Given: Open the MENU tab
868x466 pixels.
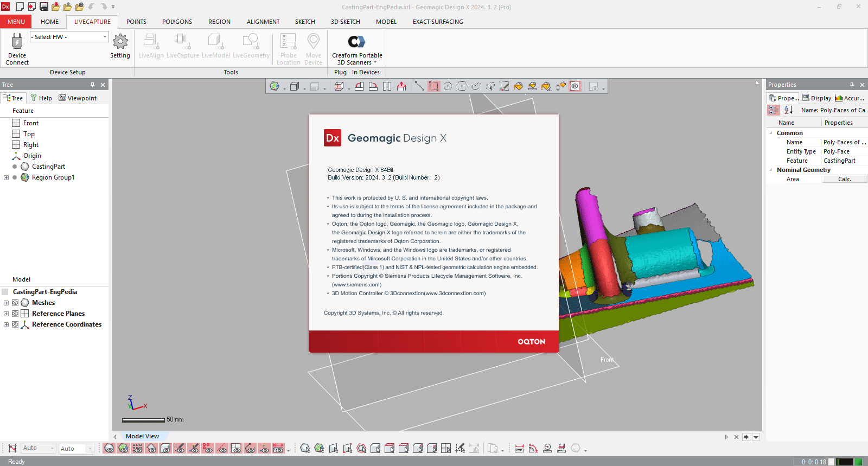Looking at the screenshot, I should 16,22.
